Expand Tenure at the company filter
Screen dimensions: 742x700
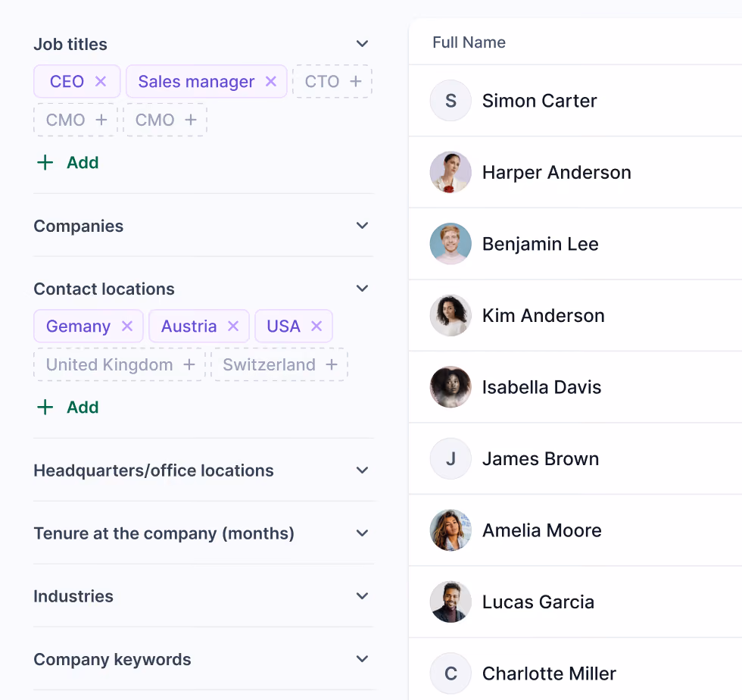[x=362, y=533]
